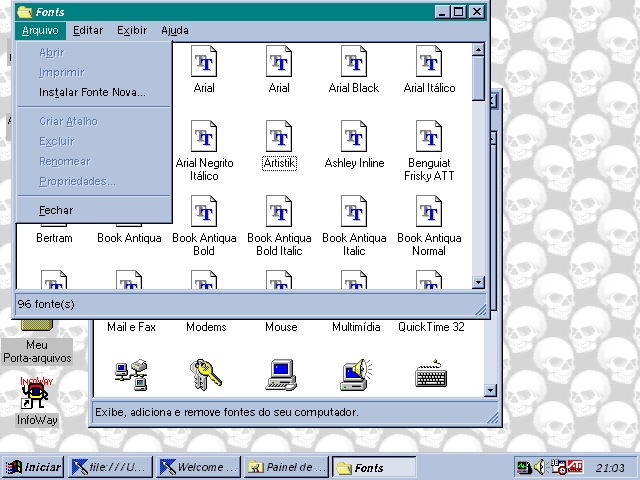Select the Arial Negrito Itálico font icon
Screen dimensions: 640x480
[204, 136]
